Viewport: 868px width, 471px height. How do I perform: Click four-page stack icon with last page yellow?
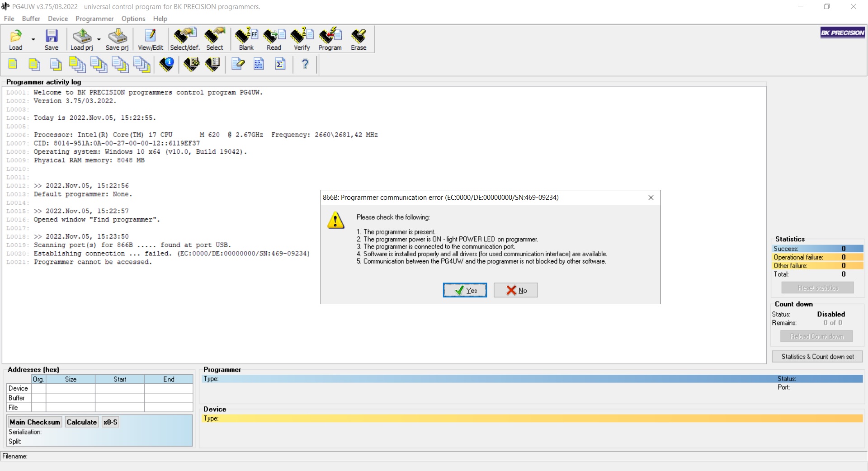(x=142, y=64)
